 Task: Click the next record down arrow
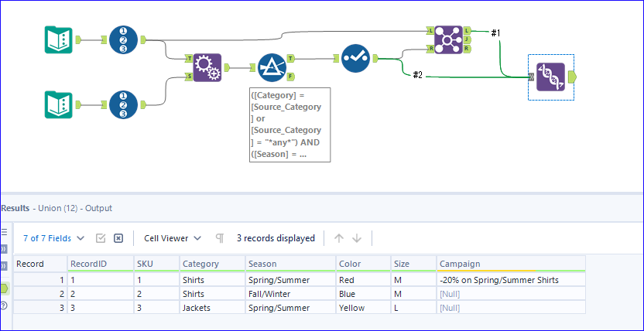[357, 238]
